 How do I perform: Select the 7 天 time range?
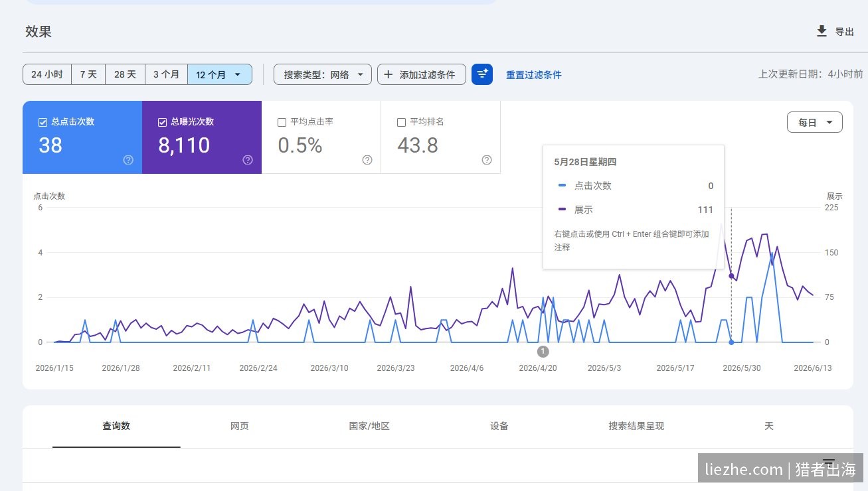[x=88, y=74]
